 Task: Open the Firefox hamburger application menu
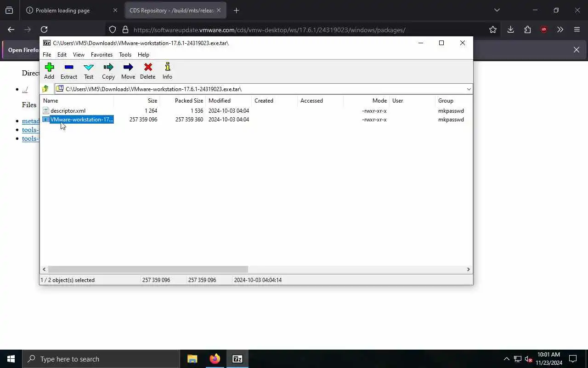pyautogui.click(x=577, y=29)
